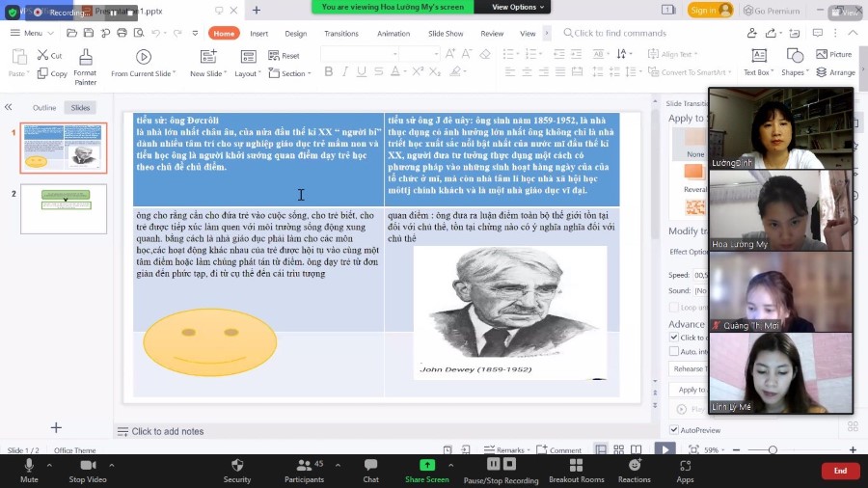Open Zoom Chat panel

point(371,471)
